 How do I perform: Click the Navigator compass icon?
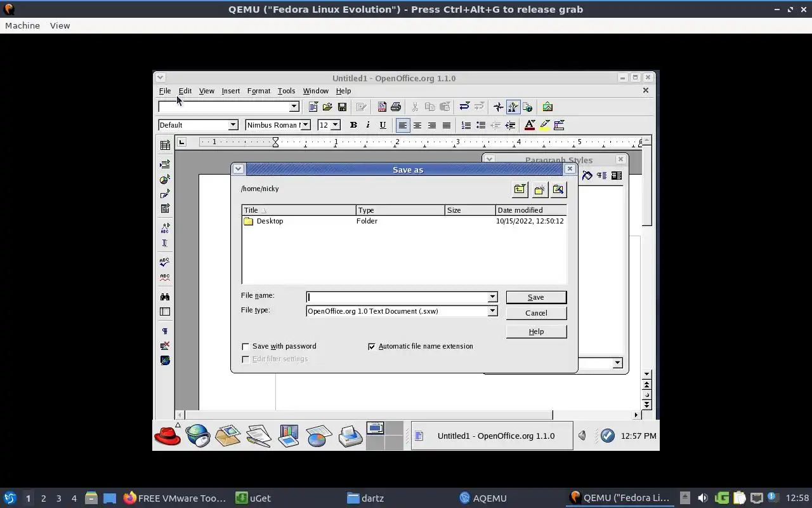tap(498, 107)
